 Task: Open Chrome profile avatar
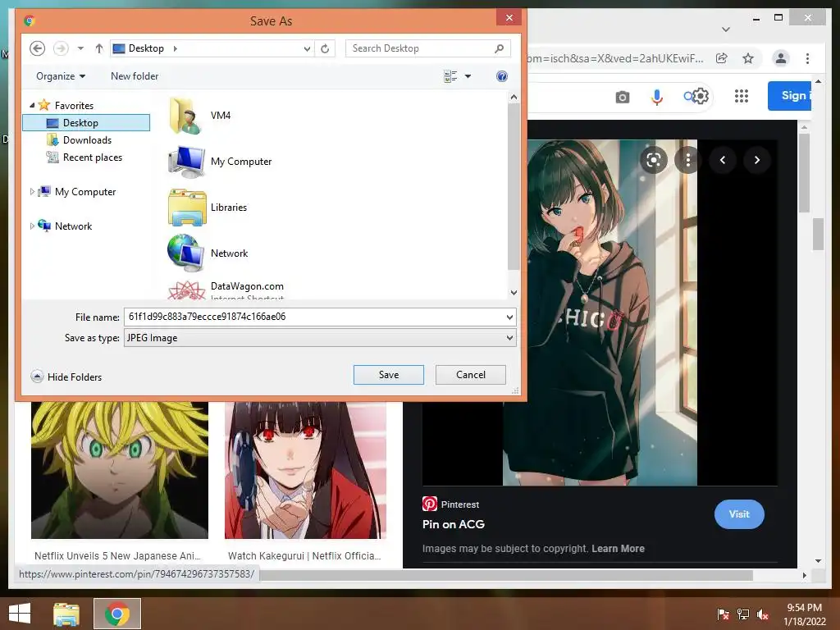(x=781, y=58)
